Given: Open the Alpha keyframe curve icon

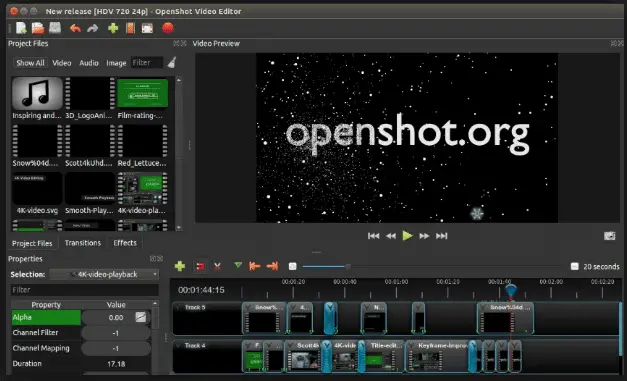Looking at the screenshot, I should pyautogui.click(x=141, y=317).
